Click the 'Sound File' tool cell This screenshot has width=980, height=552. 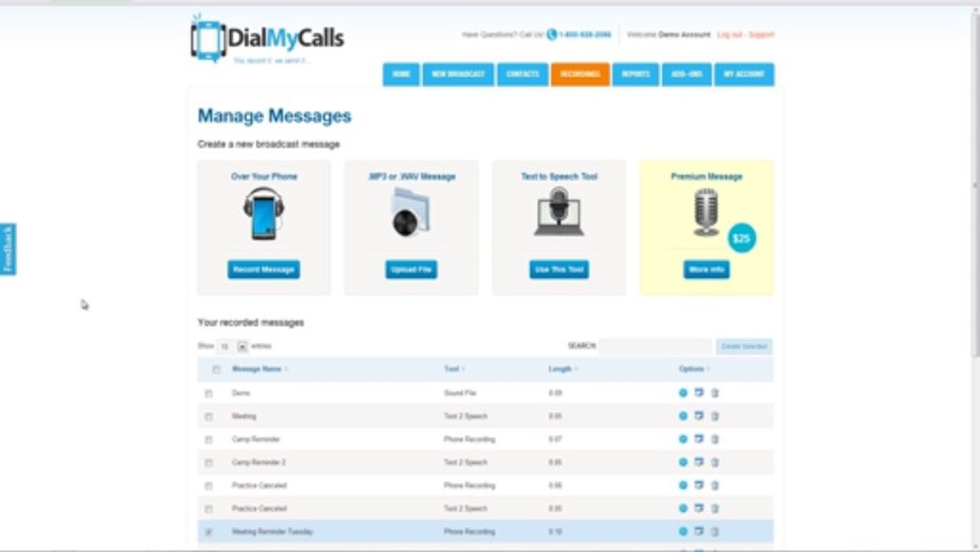tap(460, 393)
